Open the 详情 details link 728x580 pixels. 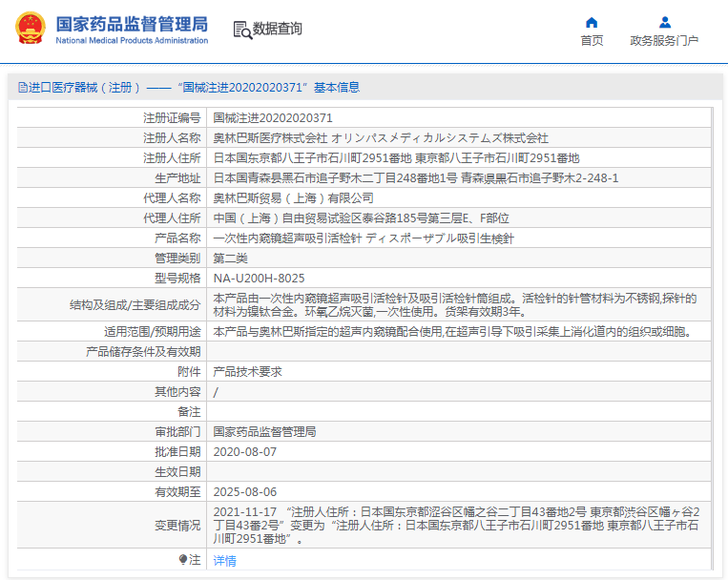point(225,561)
